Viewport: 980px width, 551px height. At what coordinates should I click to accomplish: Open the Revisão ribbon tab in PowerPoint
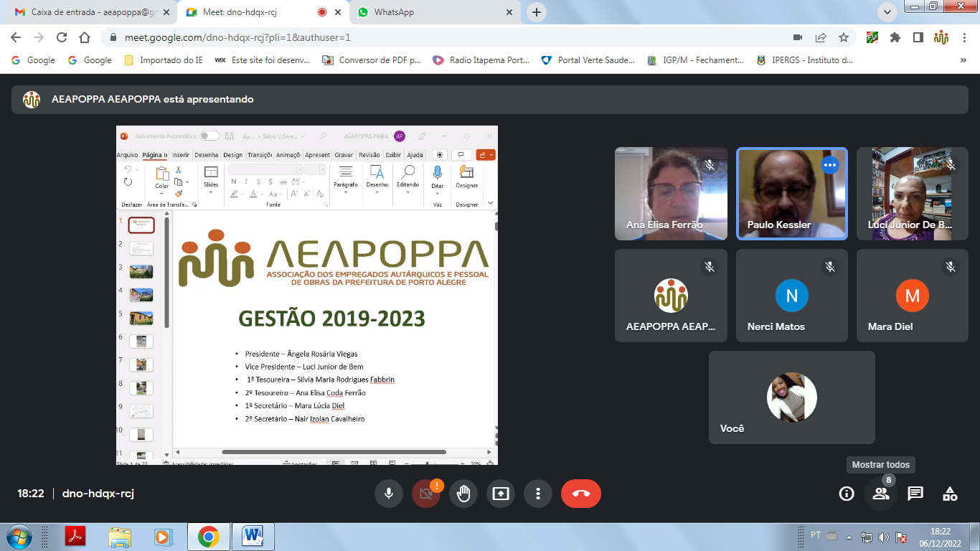[x=369, y=154]
